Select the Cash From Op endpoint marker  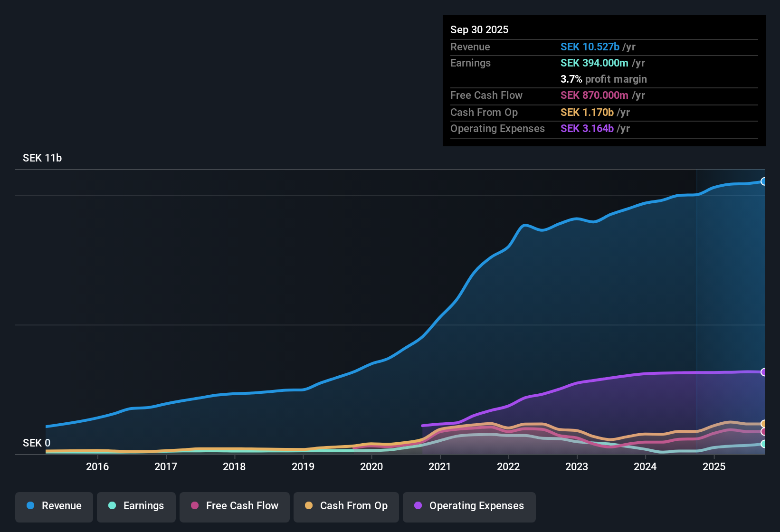click(x=763, y=424)
